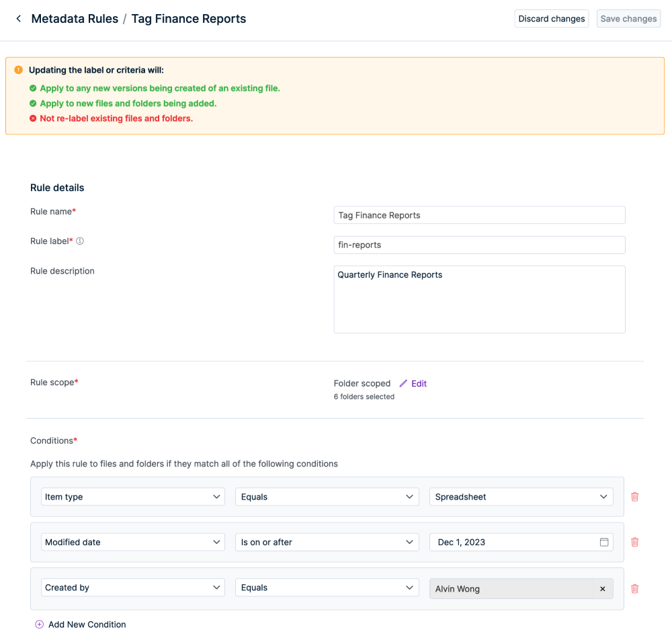
Task: Click Save changes button
Action: click(628, 19)
